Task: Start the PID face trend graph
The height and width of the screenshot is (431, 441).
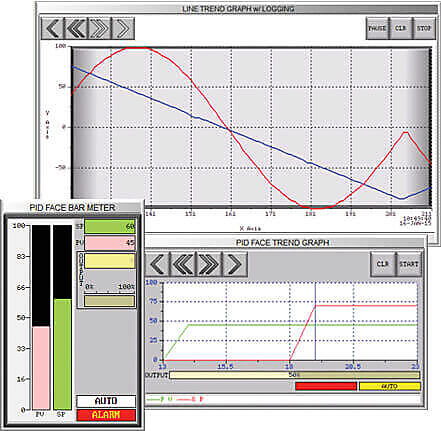Action: tap(409, 264)
